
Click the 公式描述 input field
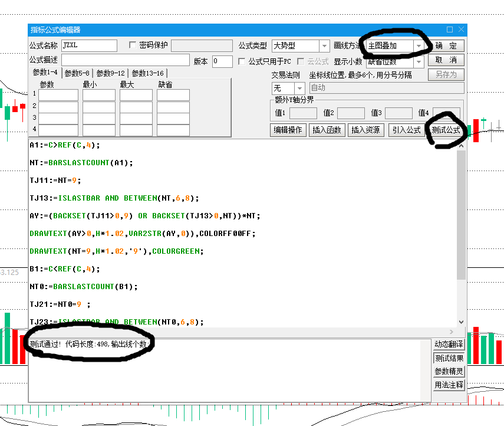click(x=126, y=60)
